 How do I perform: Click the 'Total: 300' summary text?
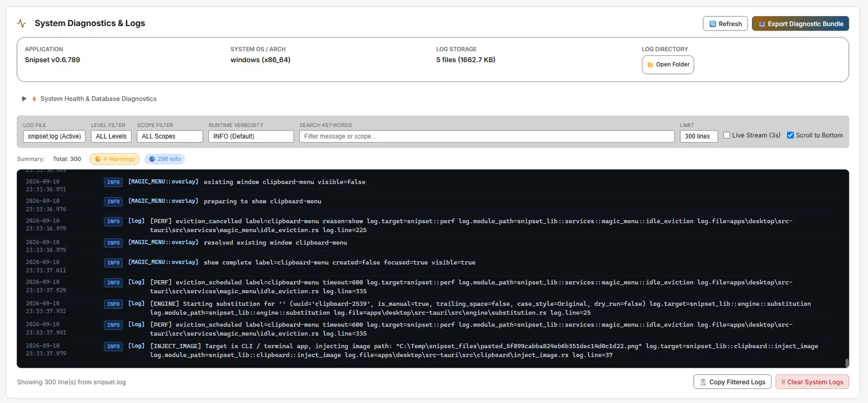point(67,159)
